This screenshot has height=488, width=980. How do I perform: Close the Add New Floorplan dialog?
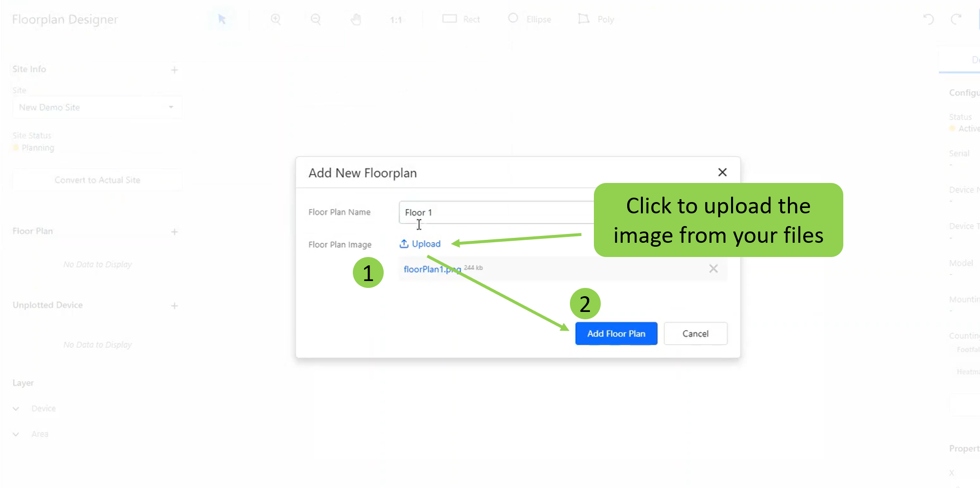722,172
